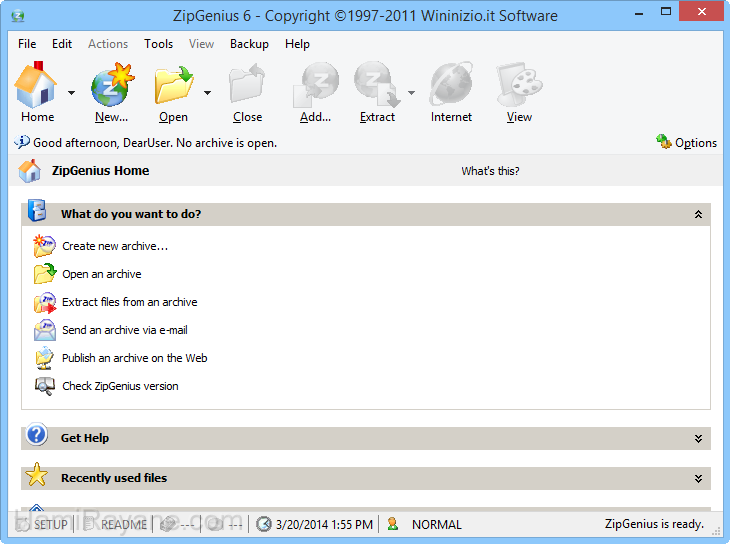Click 'Extract files from an archive' link
Screen dimensions: 730x544
pos(129,302)
